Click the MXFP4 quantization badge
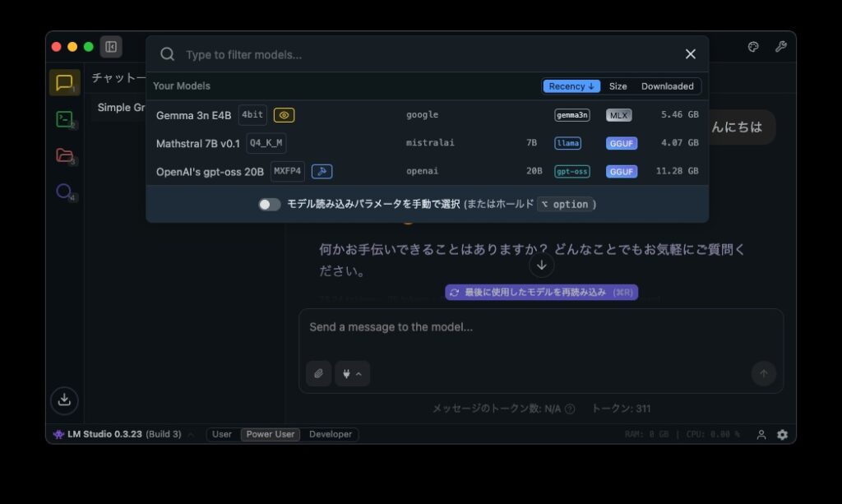 tap(287, 171)
